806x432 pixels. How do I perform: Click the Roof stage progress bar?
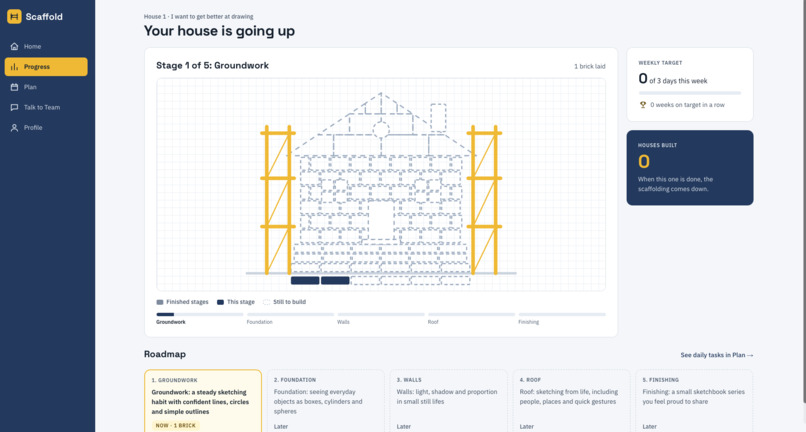click(471, 314)
